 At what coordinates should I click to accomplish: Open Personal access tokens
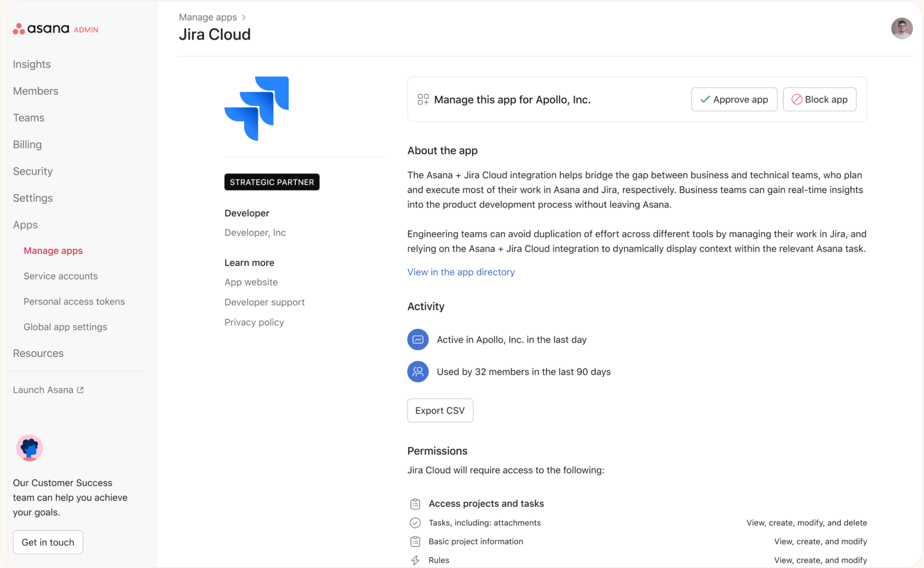click(x=74, y=302)
